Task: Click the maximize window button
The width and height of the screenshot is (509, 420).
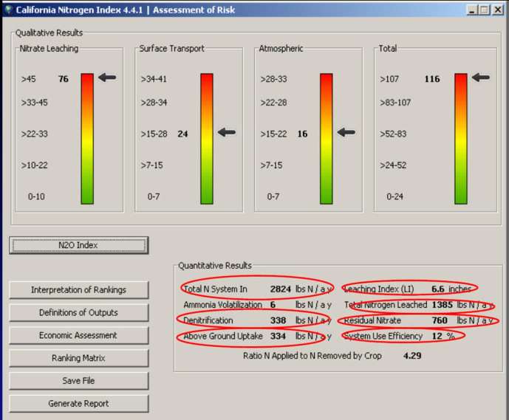Action: pyautogui.click(x=484, y=10)
